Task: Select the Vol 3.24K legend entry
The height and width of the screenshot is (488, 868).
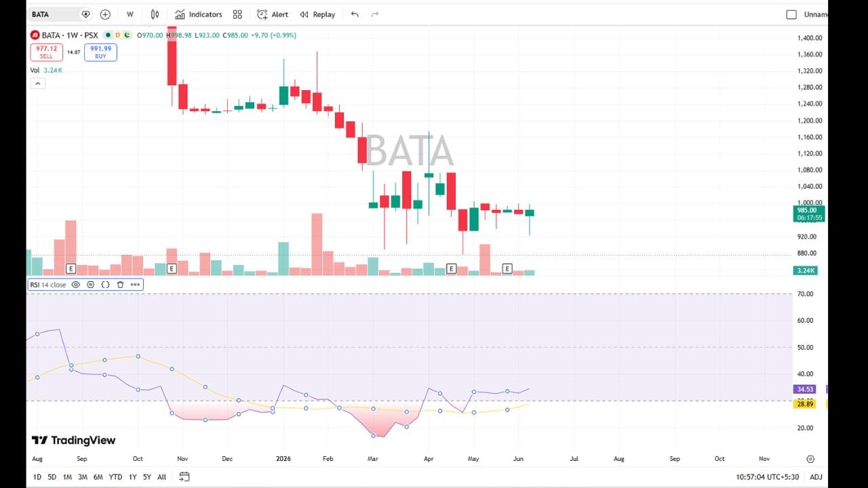Action: [x=46, y=70]
